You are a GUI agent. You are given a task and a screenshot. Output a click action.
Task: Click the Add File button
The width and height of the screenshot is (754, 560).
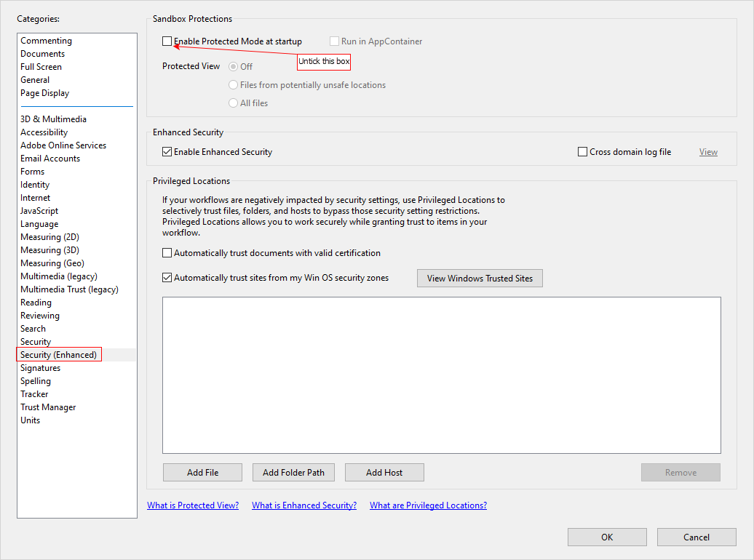point(202,473)
